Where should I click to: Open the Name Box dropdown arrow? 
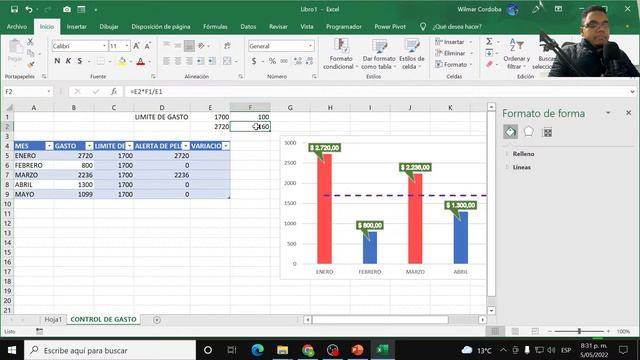[49, 91]
